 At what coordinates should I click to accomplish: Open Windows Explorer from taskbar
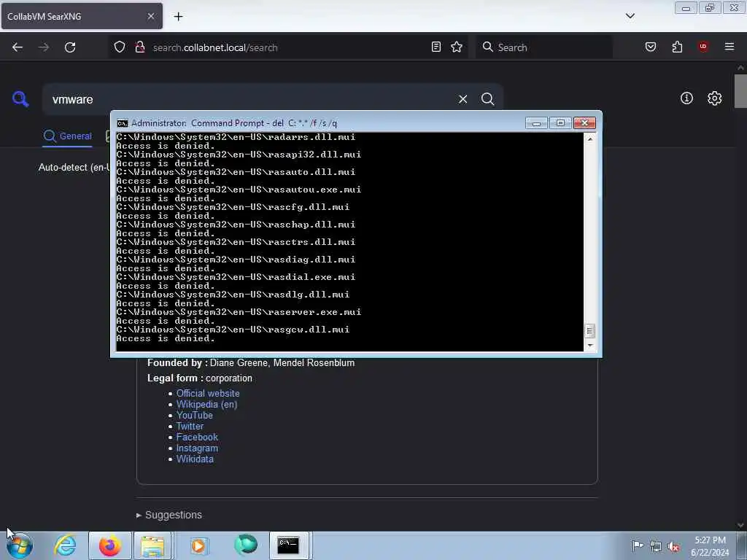pyautogui.click(x=152, y=545)
